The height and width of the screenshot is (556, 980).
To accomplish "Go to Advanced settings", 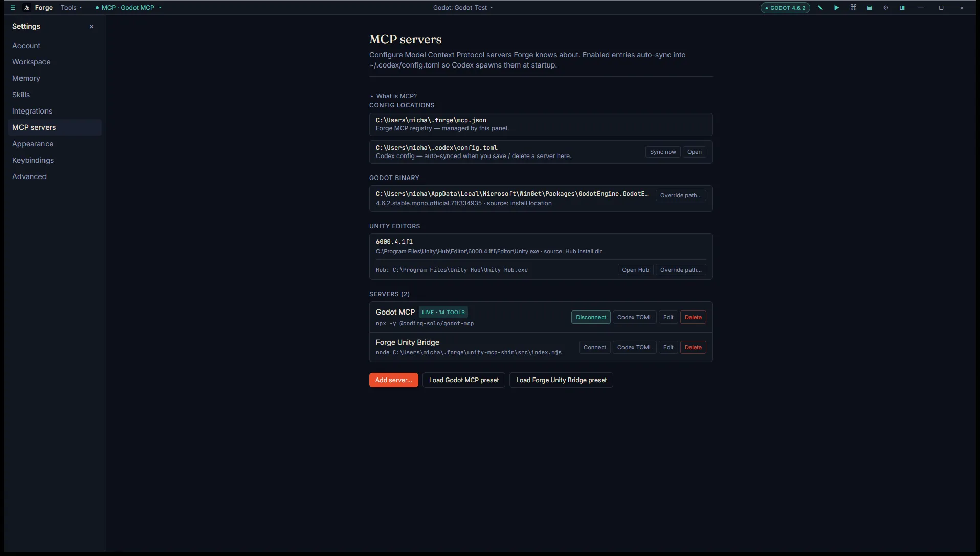I will point(55,176).
